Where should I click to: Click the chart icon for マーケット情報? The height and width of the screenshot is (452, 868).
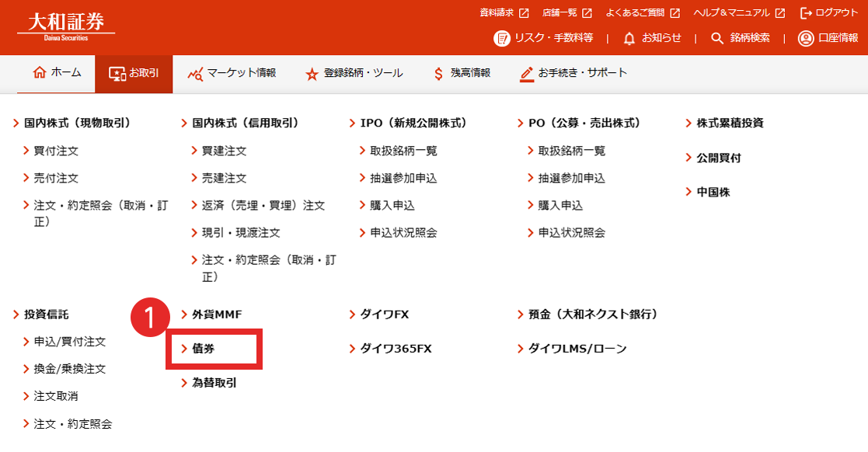pos(195,74)
